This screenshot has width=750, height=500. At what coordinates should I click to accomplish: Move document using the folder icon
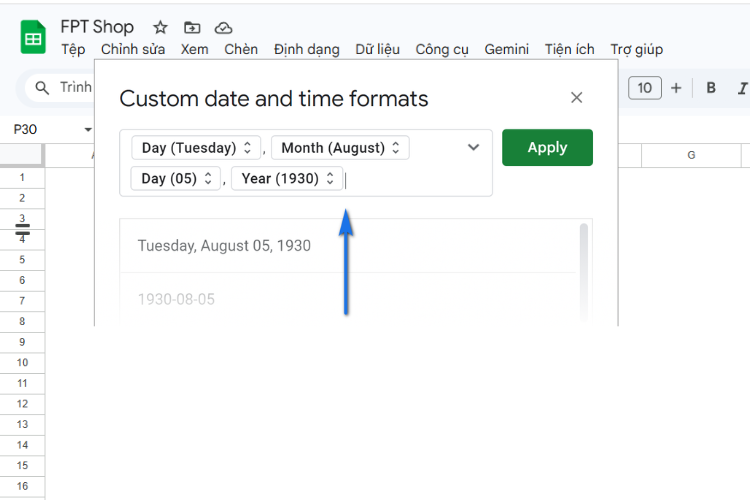[192, 28]
